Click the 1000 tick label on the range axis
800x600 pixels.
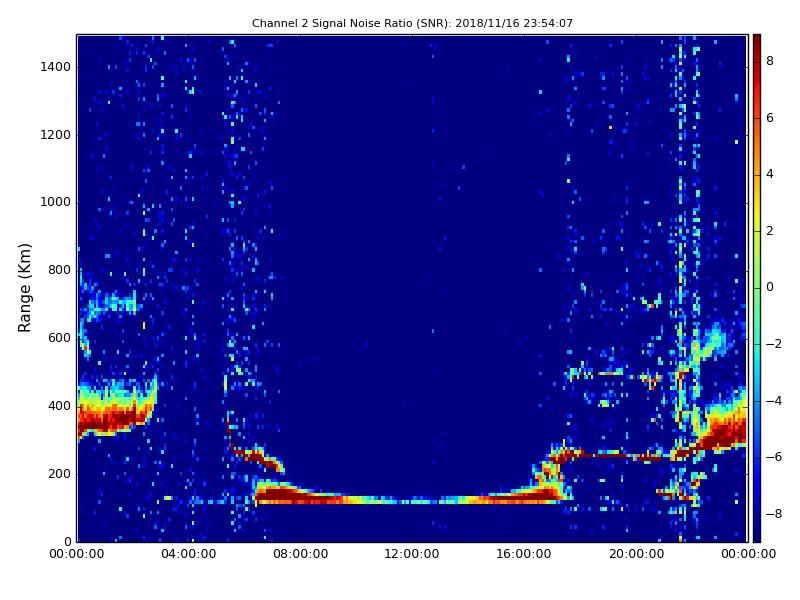56,202
